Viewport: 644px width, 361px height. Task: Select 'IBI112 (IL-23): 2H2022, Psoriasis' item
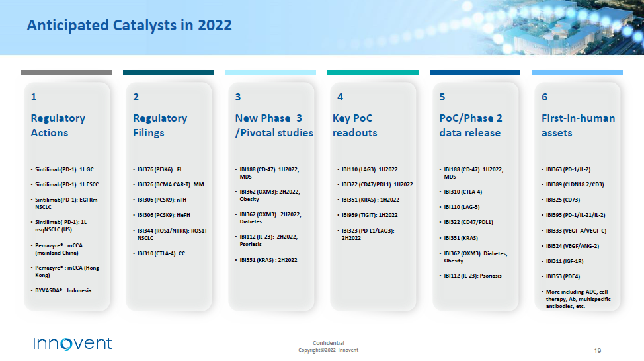click(268, 240)
